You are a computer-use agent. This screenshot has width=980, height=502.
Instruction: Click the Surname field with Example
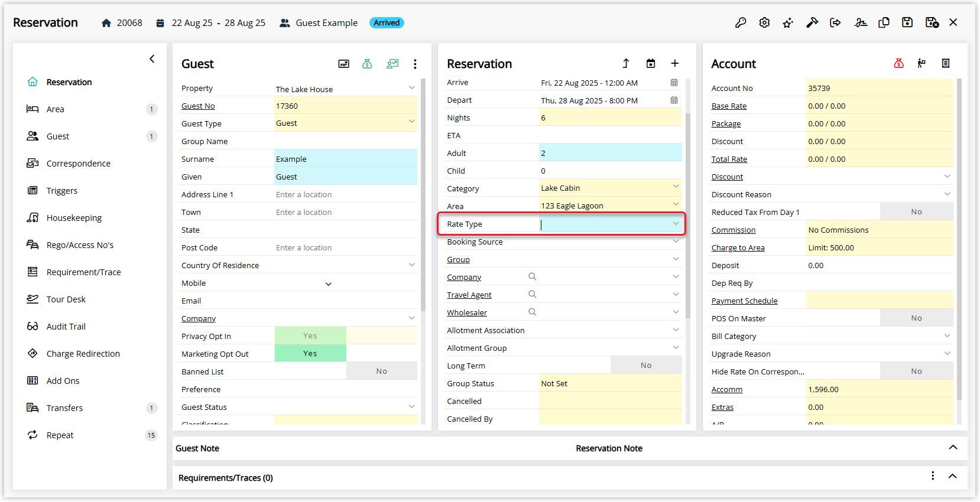click(346, 158)
